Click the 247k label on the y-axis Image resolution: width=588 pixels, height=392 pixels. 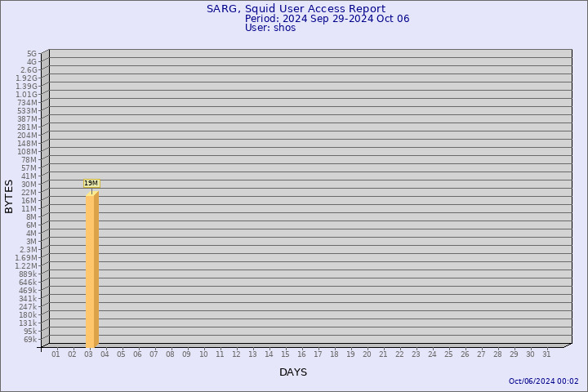click(x=28, y=307)
